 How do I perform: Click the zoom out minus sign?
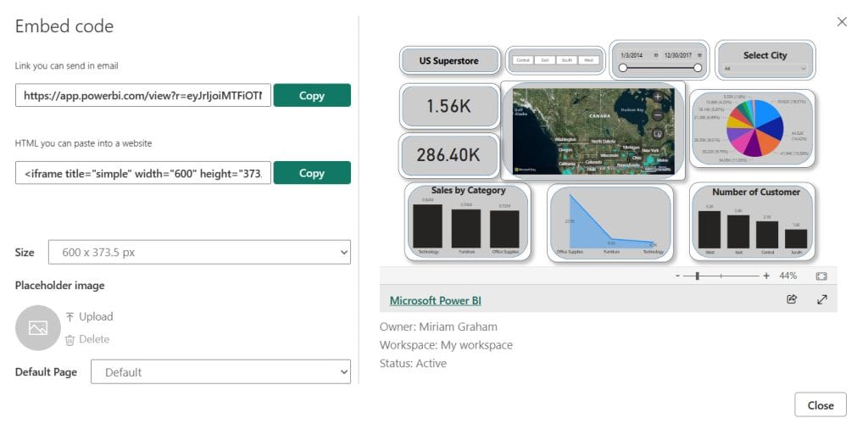coord(677,276)
